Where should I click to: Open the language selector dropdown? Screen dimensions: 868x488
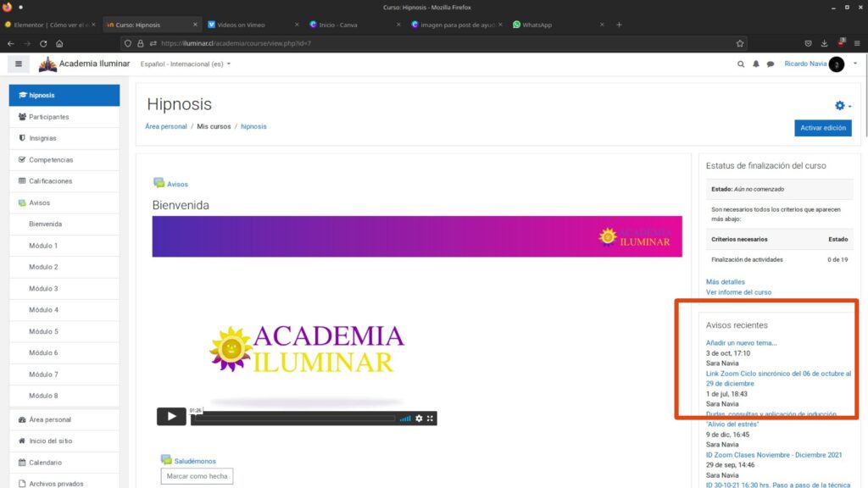[186, 64]
